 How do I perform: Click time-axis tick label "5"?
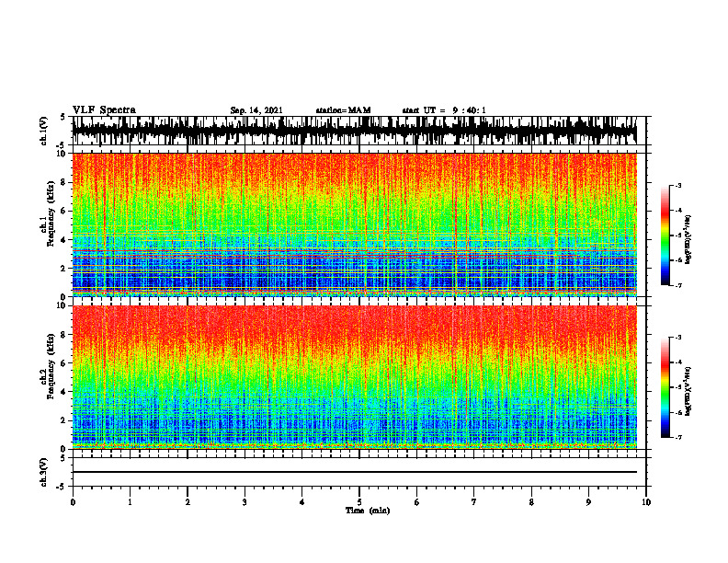(359, 502)
